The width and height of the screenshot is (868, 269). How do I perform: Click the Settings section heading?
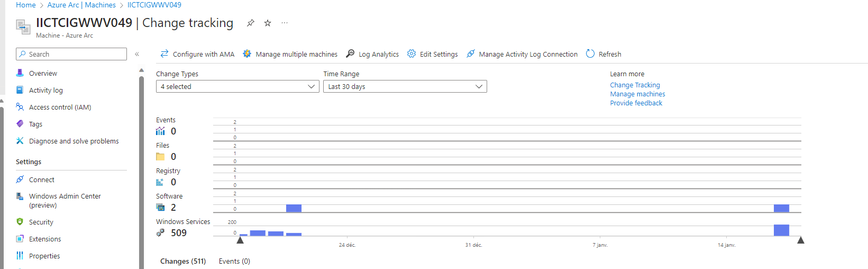coord(29,162)
